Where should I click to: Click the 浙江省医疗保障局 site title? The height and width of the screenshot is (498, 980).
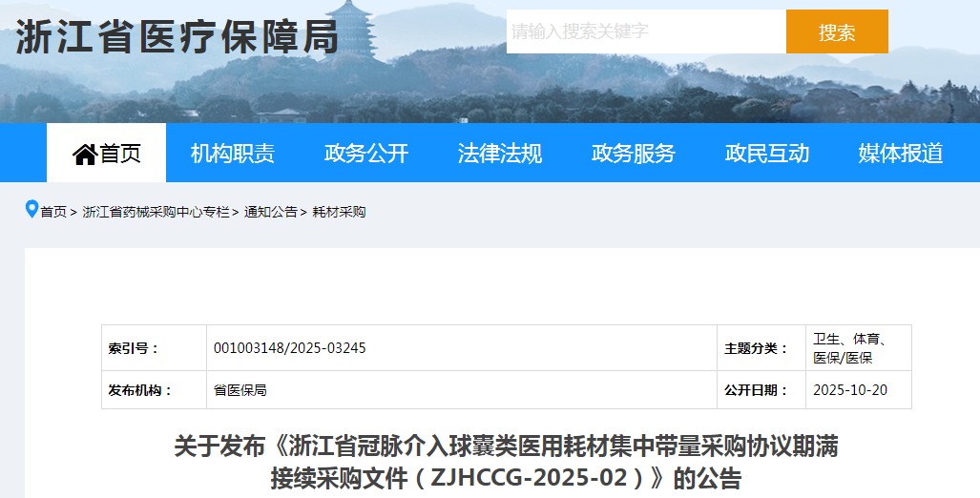coord(177,38)
